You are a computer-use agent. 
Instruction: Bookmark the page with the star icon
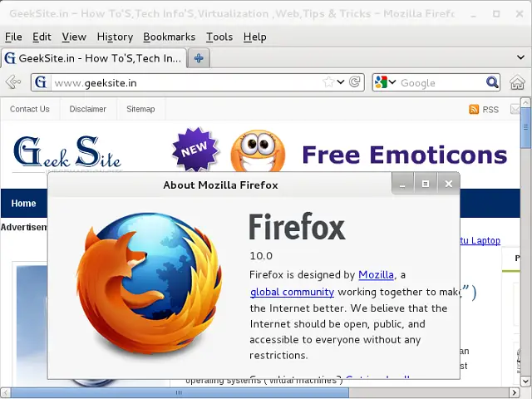328,81
